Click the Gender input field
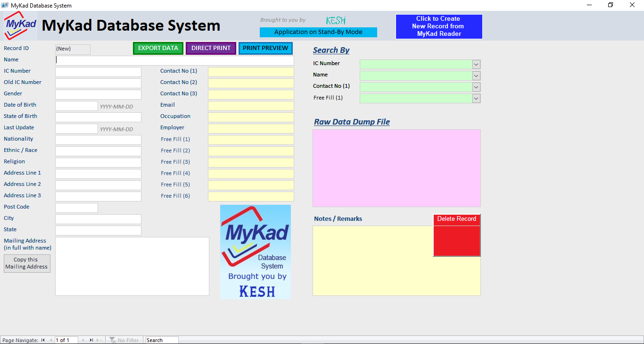This screenshot has height=344, width=644. (98, 94)
